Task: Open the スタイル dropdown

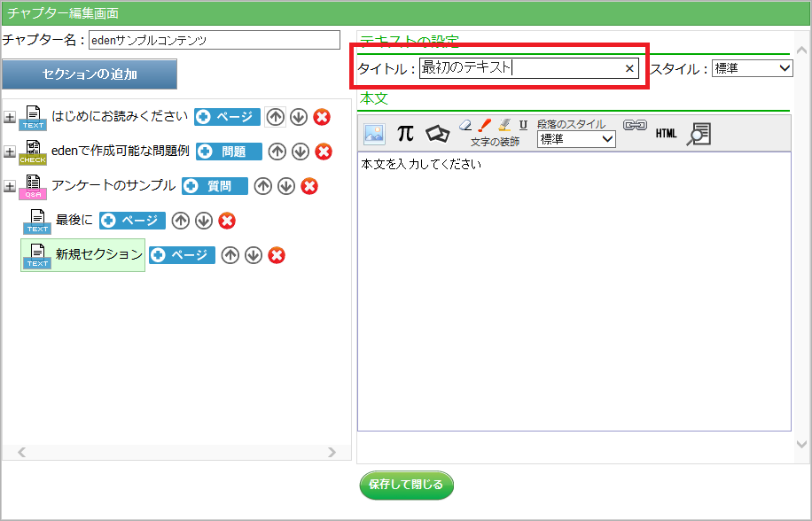Action: (753, 68)
